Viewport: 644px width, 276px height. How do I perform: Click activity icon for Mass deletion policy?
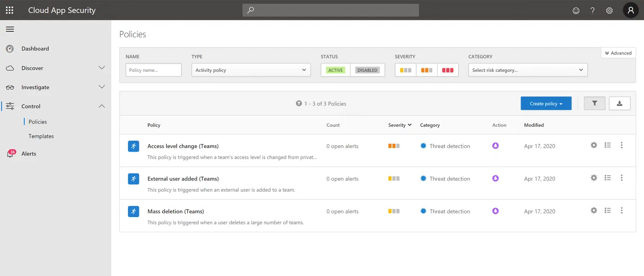133,211
